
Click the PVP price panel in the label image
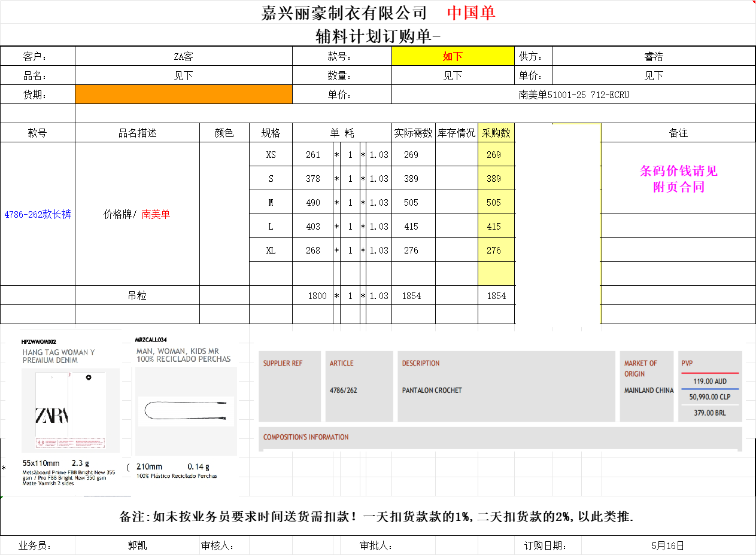(709, 387)
